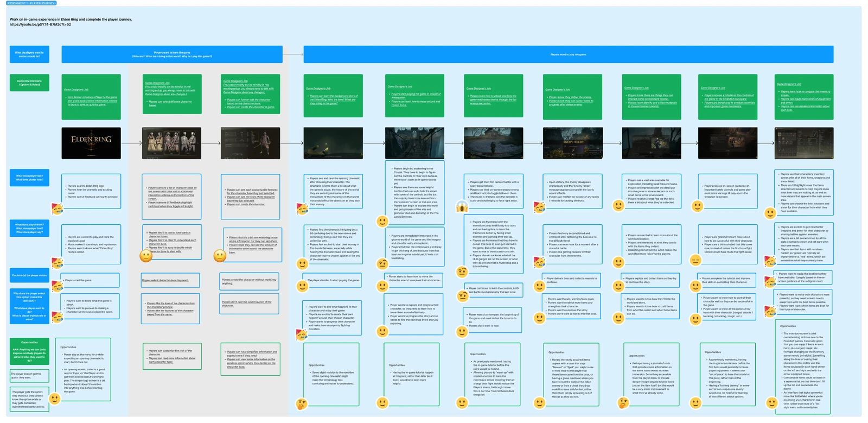This screenshot has width=868, height=423.
Task: Click the 'What does player think? feel? say?' label
Action: click(x=29, y=228)
